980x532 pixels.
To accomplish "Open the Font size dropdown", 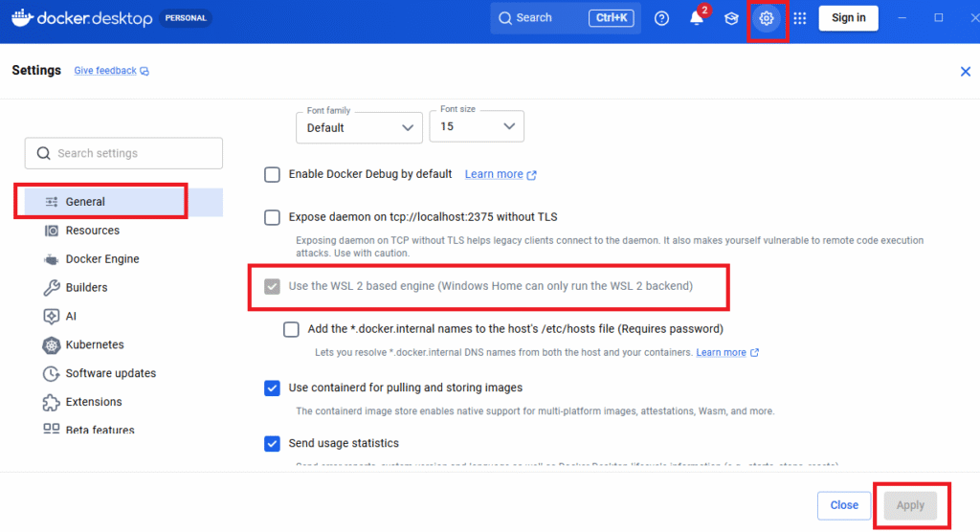I will point(477,126).
